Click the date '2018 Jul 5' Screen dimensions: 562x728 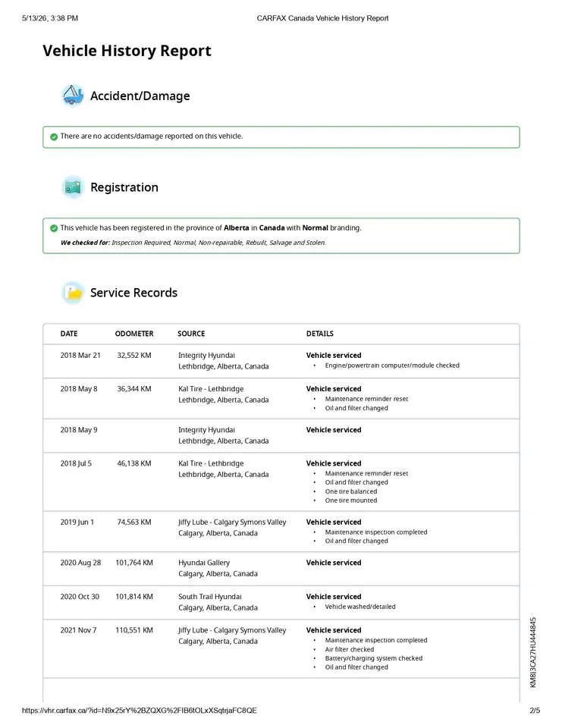(76, 463)
